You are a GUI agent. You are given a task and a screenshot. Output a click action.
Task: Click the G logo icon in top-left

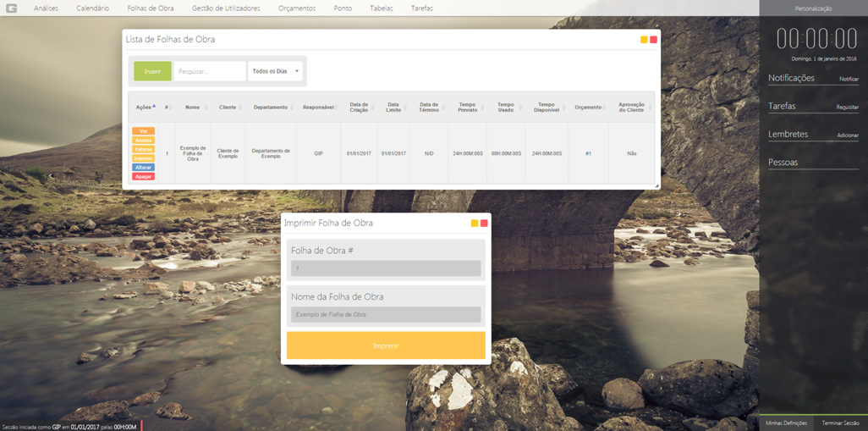[x=11, y=8]
